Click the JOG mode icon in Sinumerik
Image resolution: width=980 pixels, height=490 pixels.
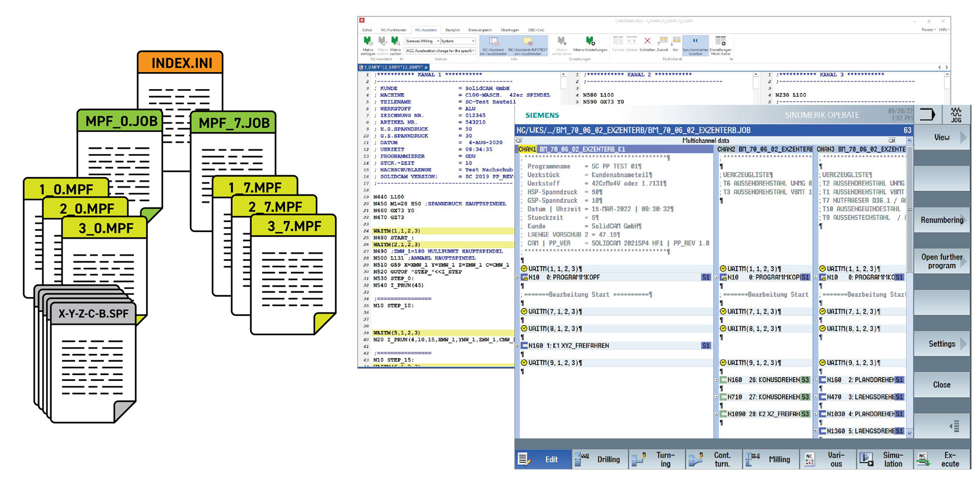click(x=956, y=114)
